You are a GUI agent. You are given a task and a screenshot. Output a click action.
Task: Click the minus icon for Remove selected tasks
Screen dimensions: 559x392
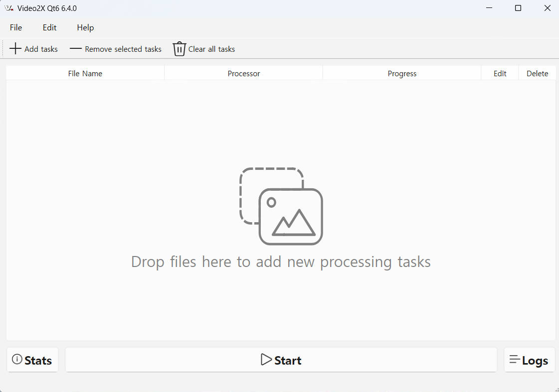[x=76, y=49]
